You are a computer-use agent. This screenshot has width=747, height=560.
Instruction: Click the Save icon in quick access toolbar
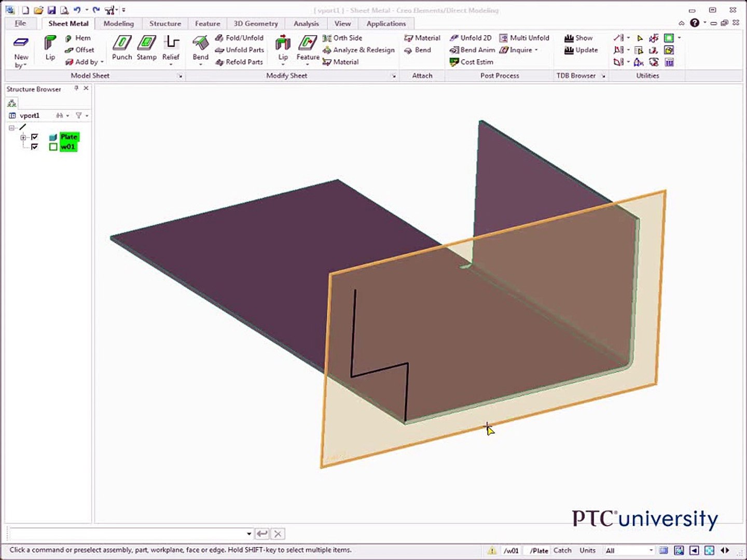pyautogui.click(x=51, y=10)
